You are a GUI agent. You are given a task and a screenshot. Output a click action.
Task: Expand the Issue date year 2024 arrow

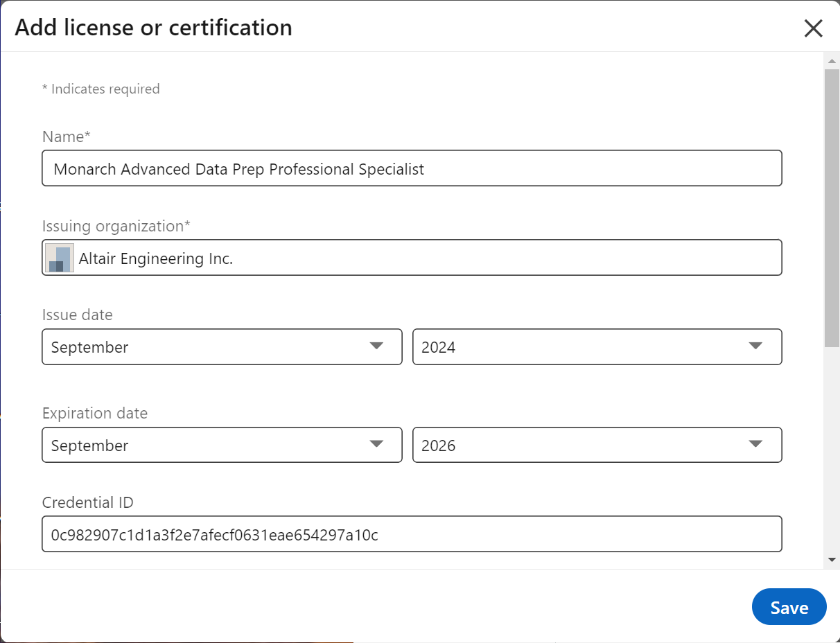coord(755,346)
